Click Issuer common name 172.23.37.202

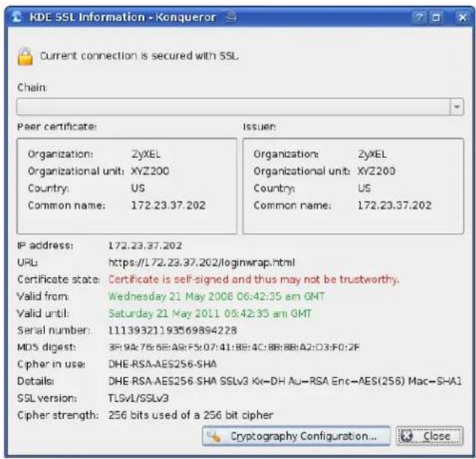pos(395,206)
